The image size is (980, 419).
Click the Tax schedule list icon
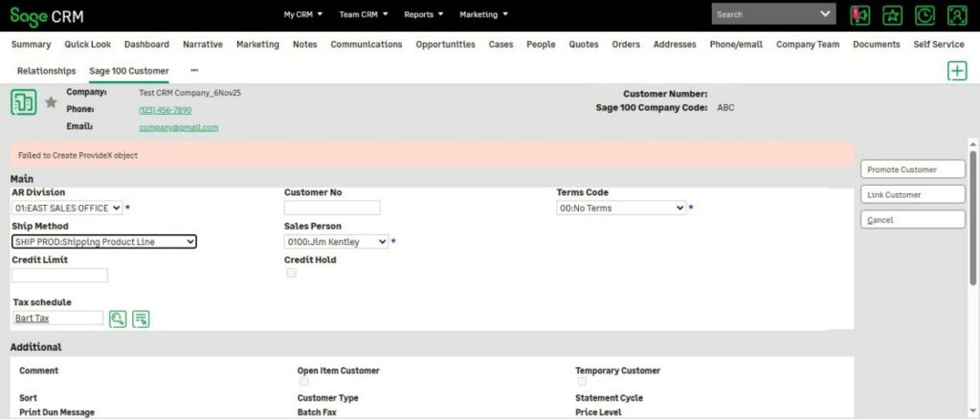141,319
